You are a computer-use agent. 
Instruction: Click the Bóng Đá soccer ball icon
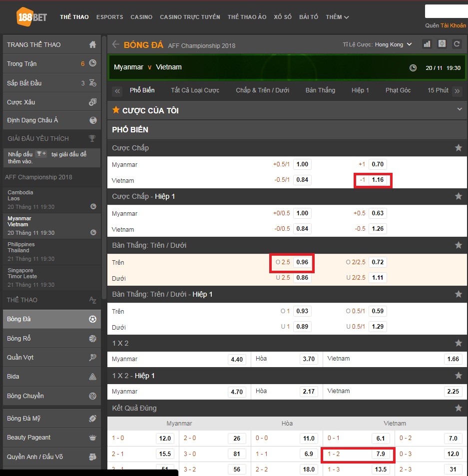(x=92, y=319)
